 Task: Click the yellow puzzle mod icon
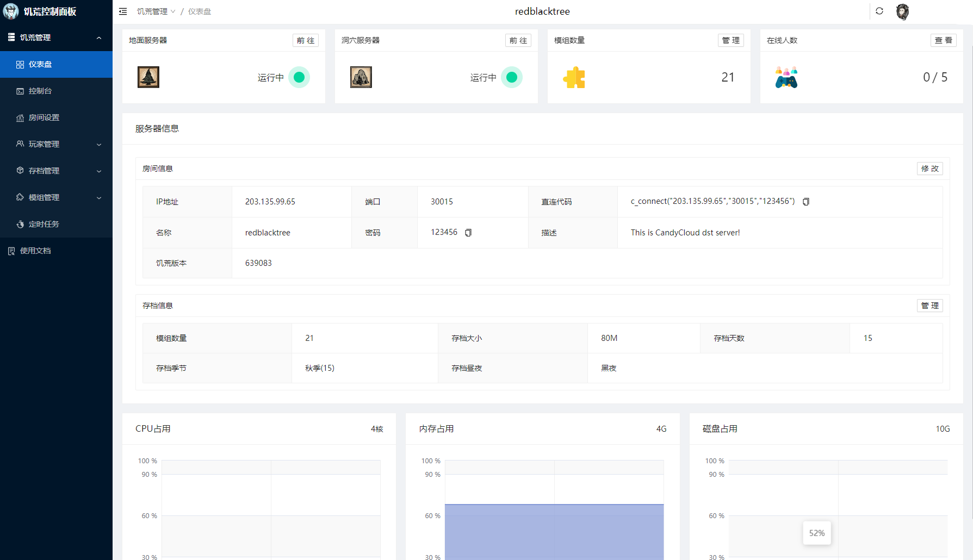click(x=574, y=78)
